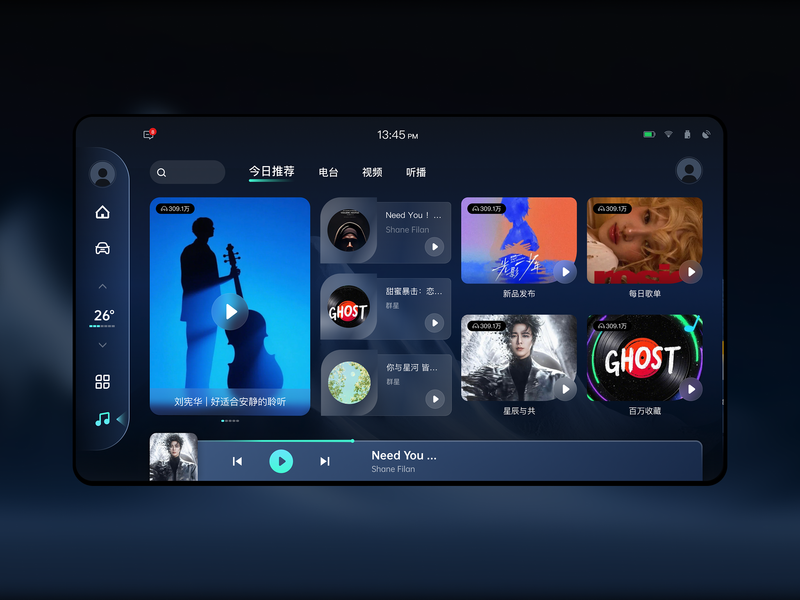Click 甜蜜暴击 GHOST disc thumbnail
Image resolution: width=800 pixels, height=600 pixels.
tap(348, 307)
